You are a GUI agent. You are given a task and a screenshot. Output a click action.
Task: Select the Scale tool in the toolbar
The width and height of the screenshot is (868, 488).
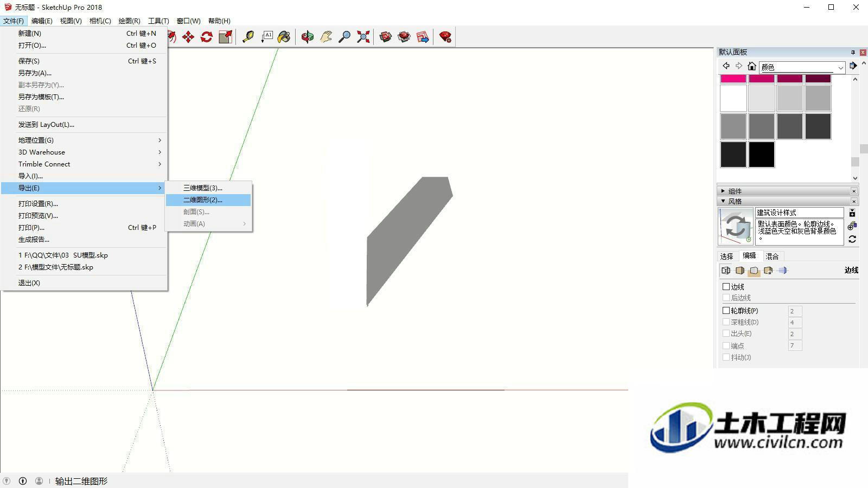point(225,37)
